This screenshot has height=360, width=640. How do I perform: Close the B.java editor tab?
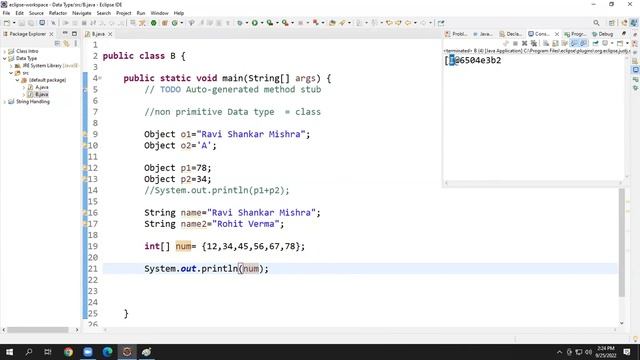coord(110,34)
